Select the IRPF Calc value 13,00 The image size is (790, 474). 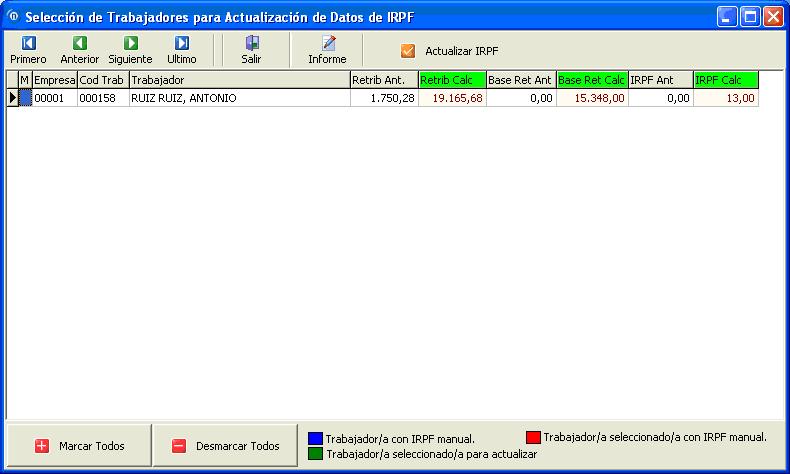[726, 98]
